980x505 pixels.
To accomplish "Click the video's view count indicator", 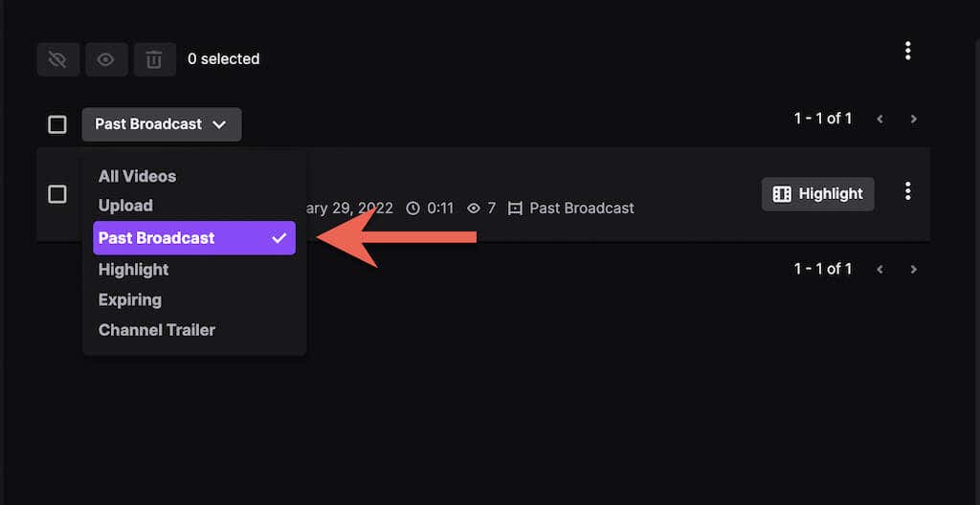I will (x=480, y=208).
